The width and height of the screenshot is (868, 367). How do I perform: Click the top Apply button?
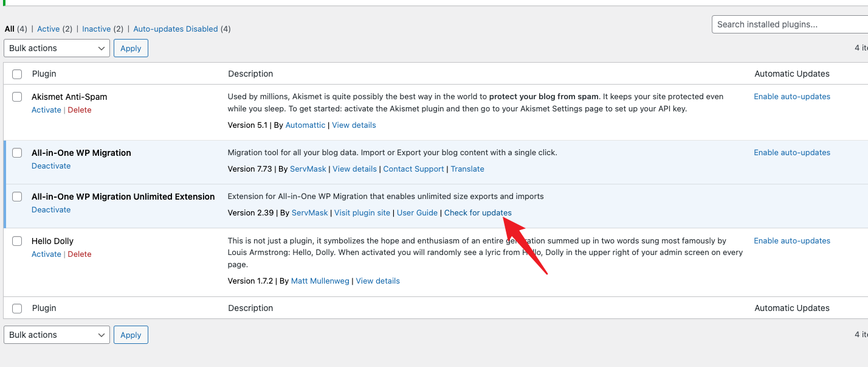coord(131,48)
